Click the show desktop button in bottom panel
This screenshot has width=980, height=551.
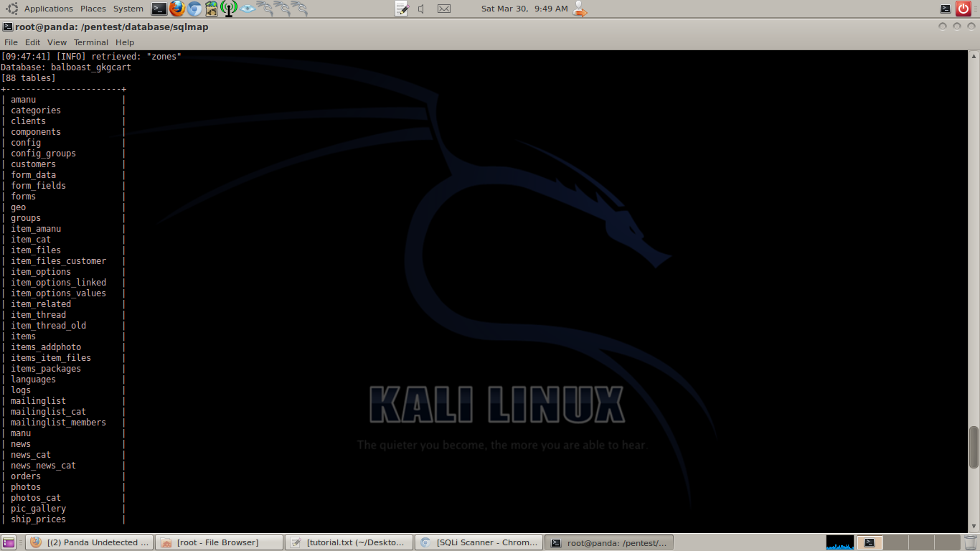(x=9, y=542)
